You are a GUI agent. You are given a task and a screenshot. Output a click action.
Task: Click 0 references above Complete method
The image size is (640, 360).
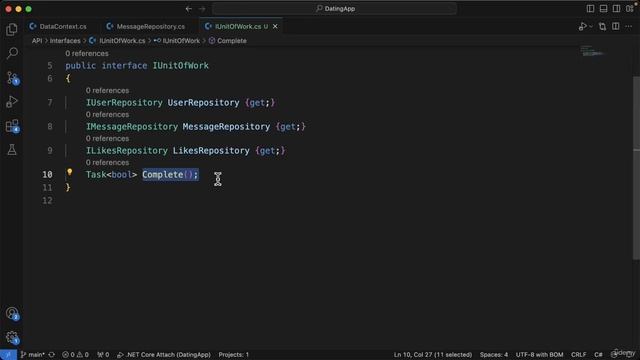point(107,162)
